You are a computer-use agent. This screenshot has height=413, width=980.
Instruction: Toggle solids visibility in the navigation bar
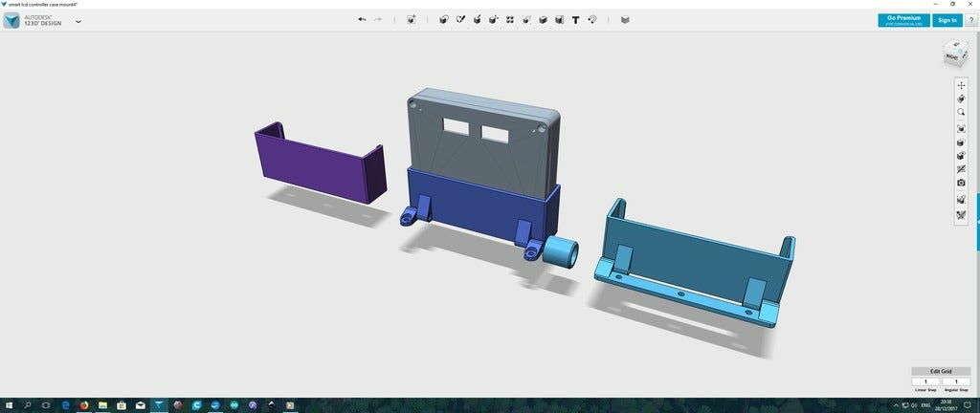click(x=961, y=200)
